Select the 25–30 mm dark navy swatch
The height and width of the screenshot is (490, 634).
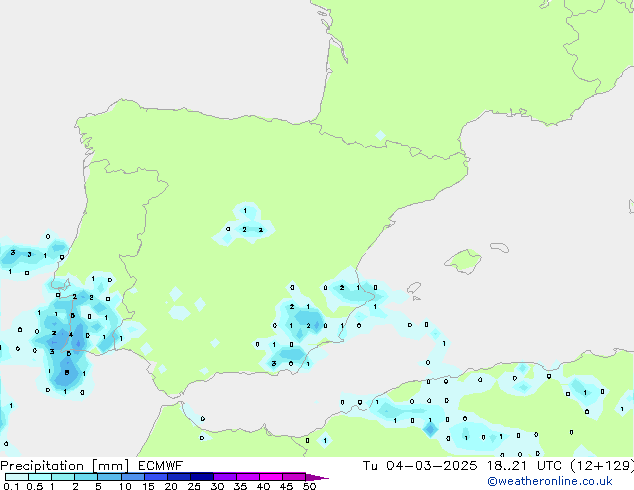201,477
